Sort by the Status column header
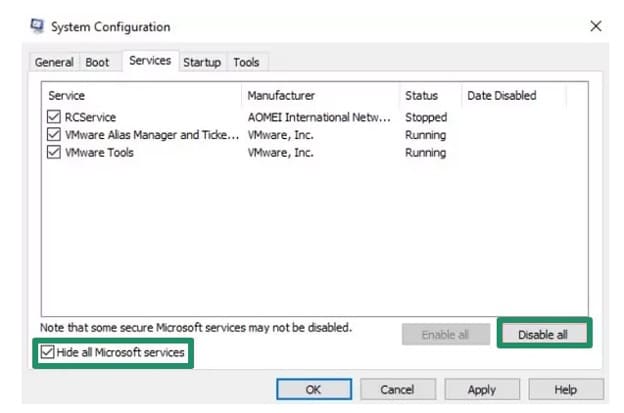Viewport: 624px width, 413px height. pyautogui.click(x=431, y=95)
